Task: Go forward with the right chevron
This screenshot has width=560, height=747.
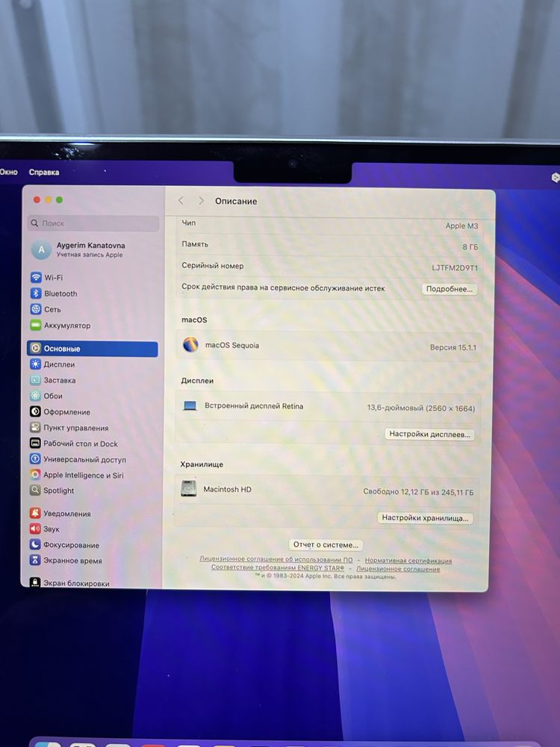Action: click(201, 200)
